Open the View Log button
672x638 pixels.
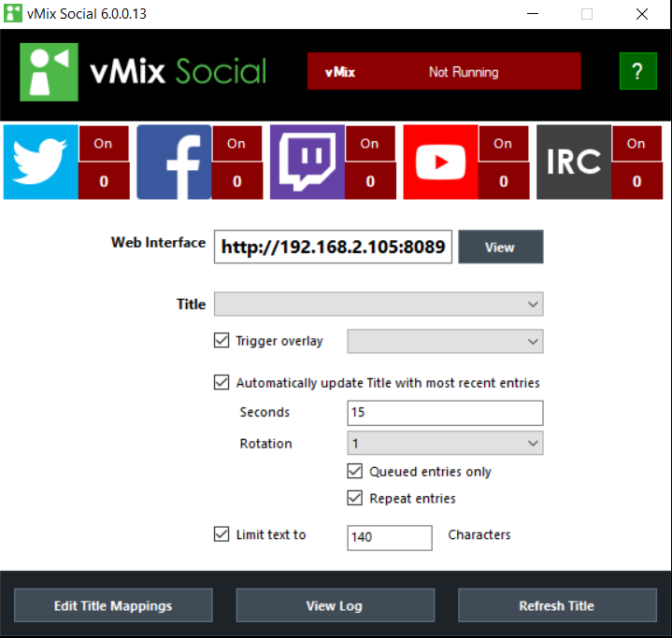pos(336,605)
